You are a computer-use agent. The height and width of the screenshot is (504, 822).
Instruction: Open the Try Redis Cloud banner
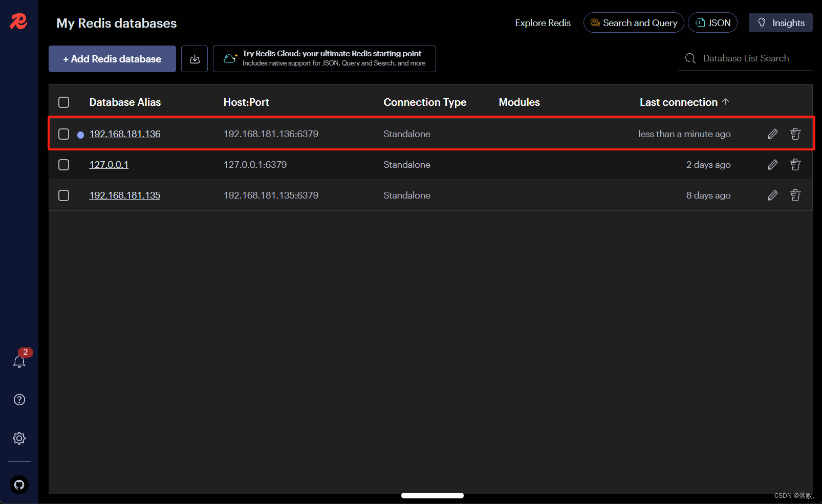[325, 59]
